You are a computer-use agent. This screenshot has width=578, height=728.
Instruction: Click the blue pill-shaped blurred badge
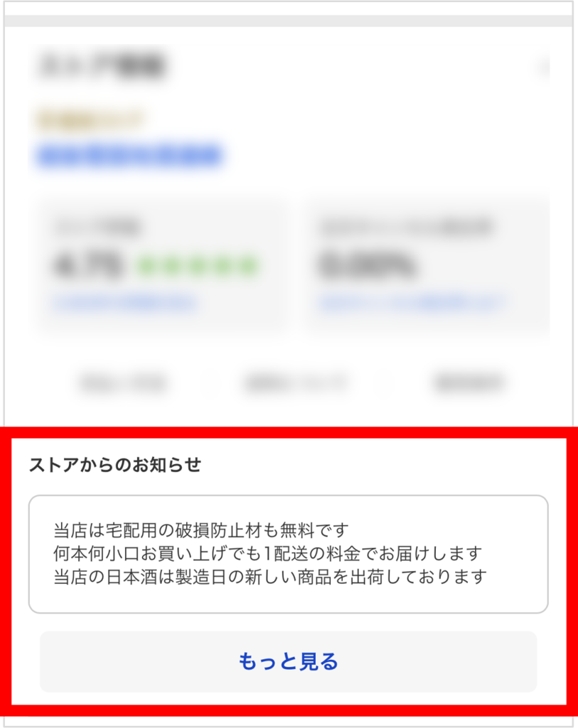click(x=129, y=156)
